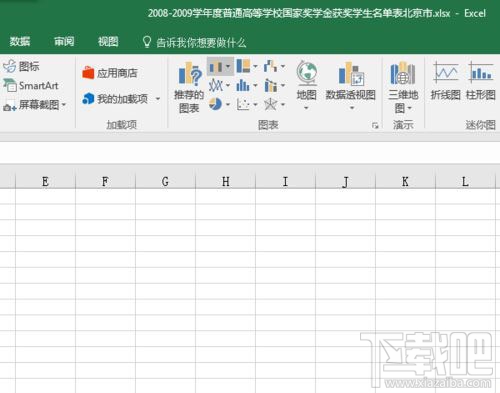Viewport: 500px width, 393px height.
Task: Open Recommended Charts (推荐的图表)
Action: tap(189, 87)
